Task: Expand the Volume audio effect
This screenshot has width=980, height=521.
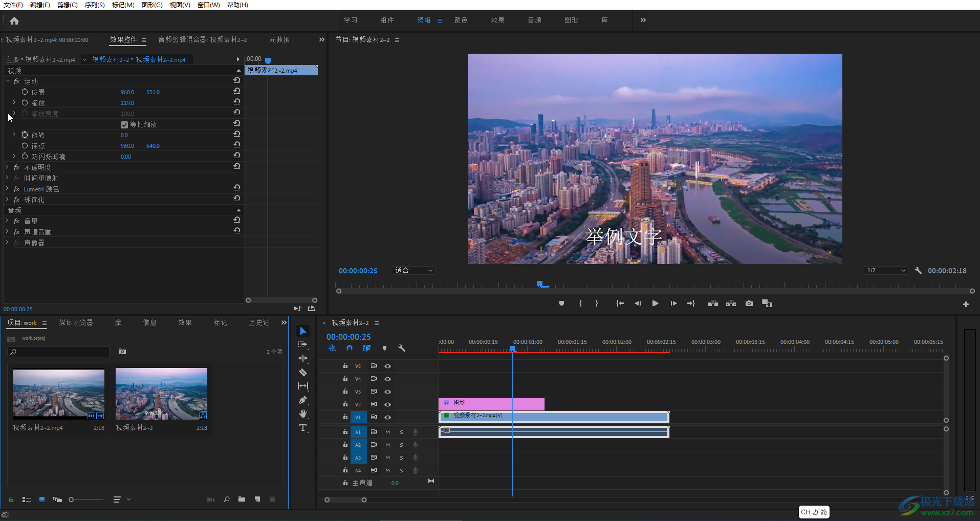Action: (7, 221)
